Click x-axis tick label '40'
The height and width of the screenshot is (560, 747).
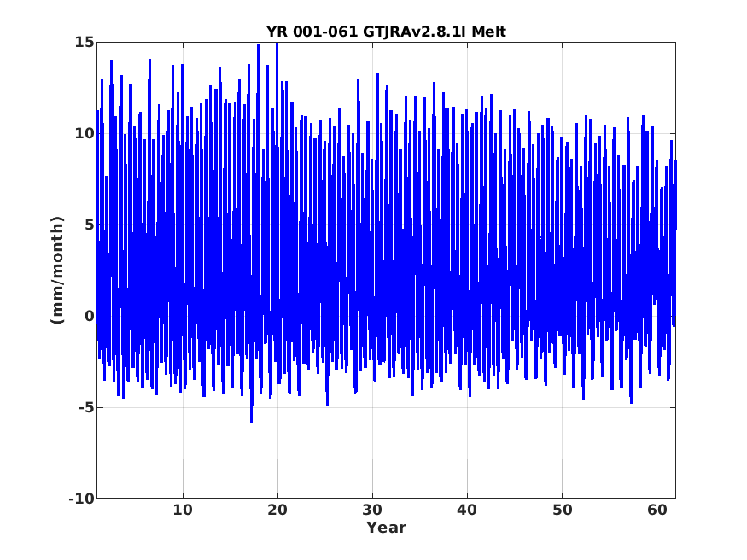pyautogui.click(x=467, y=510)
